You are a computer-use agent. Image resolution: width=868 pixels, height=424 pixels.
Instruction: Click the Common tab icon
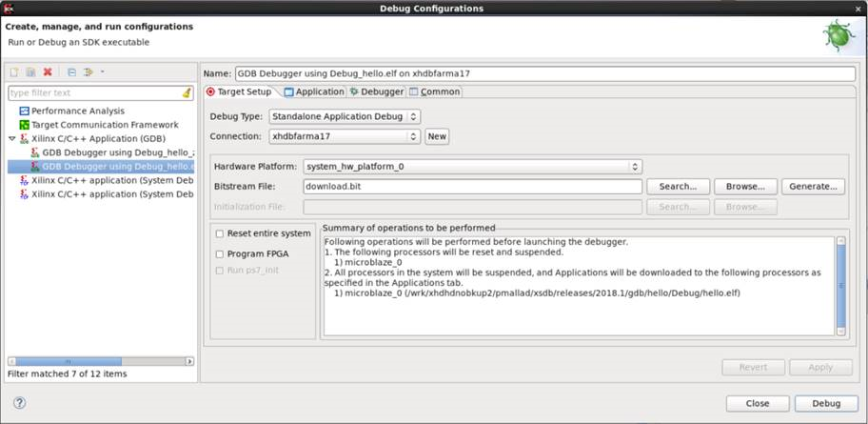point(413,92)
